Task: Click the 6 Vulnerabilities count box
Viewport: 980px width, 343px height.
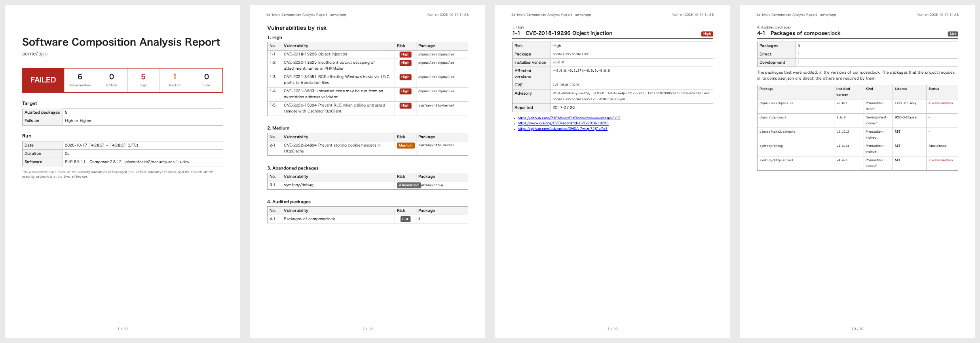Action: [80, 80]
